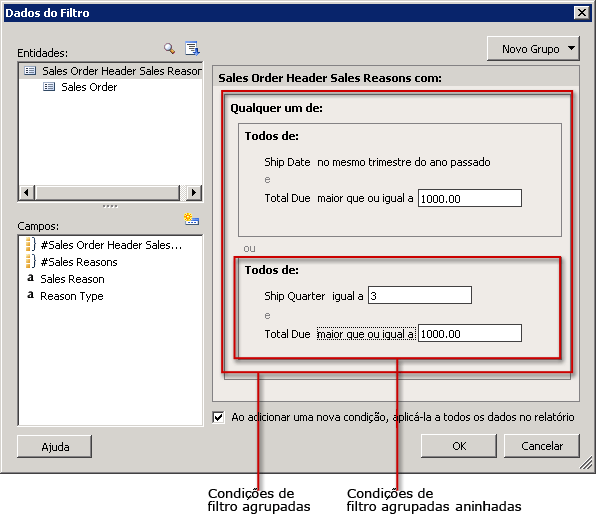Select the Sales Reason field
Image resolution: width=596 pixels, height=514 pixels.
coord(66,279)
